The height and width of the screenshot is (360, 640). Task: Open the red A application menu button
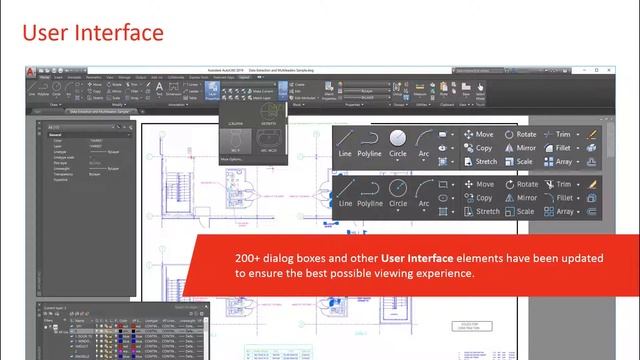pyautogui.click(x=31, y=72)
